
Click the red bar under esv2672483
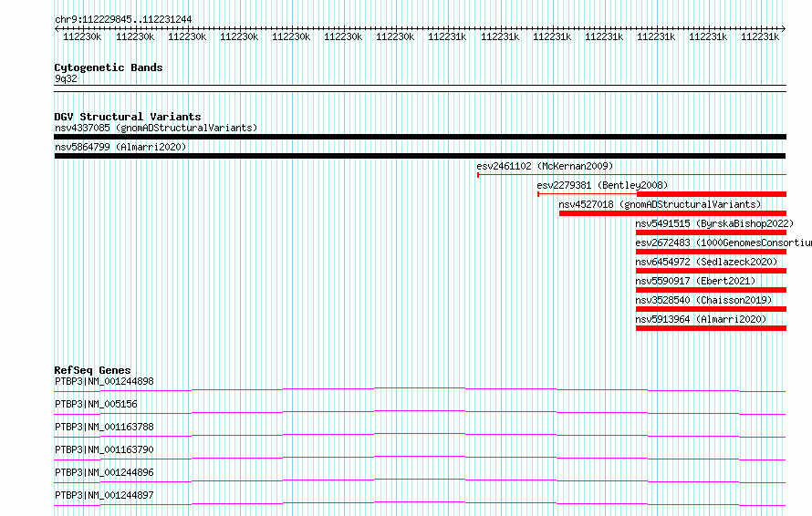711,252
